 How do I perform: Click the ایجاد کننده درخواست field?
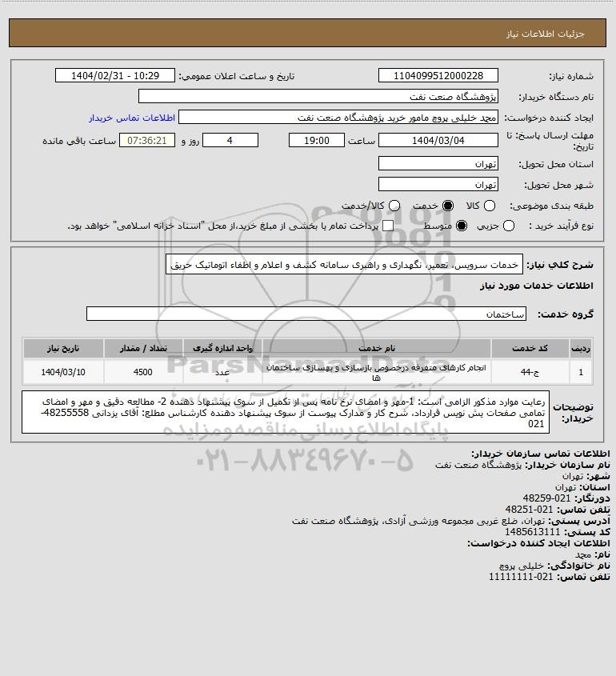coord(338,118)
